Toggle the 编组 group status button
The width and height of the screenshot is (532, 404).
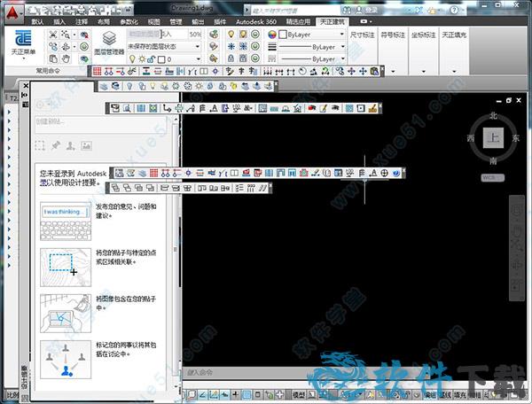pos(430,395)
